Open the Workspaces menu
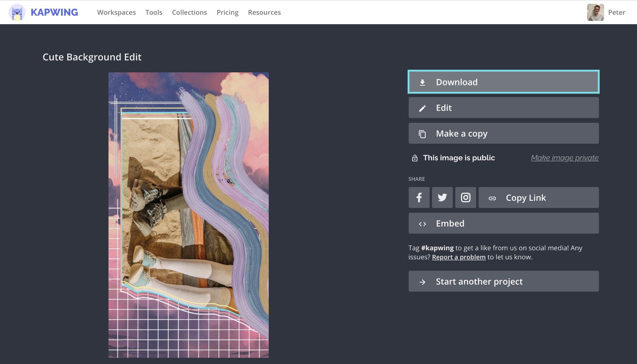The width and height of the screenshot is (637, 364). coord(116,13)
